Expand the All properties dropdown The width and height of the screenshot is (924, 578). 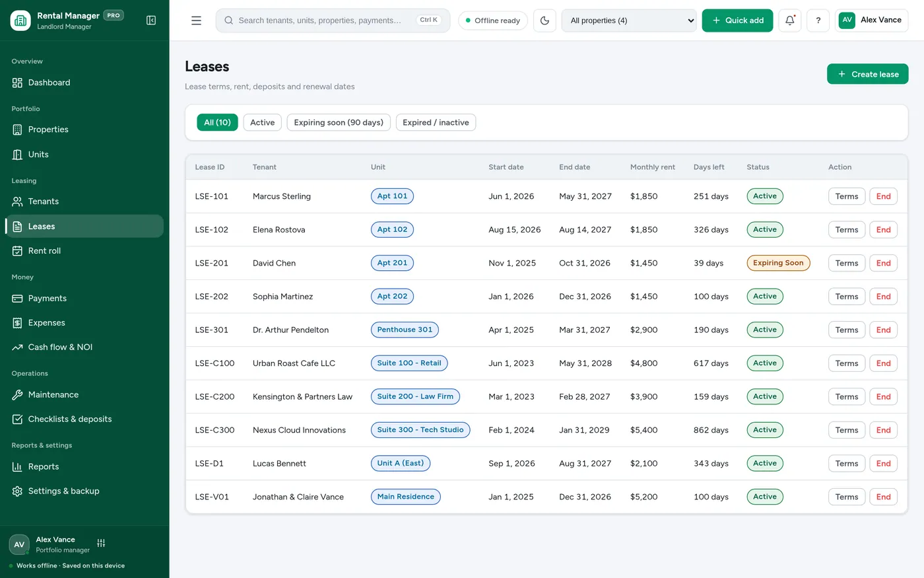point(629,20)
